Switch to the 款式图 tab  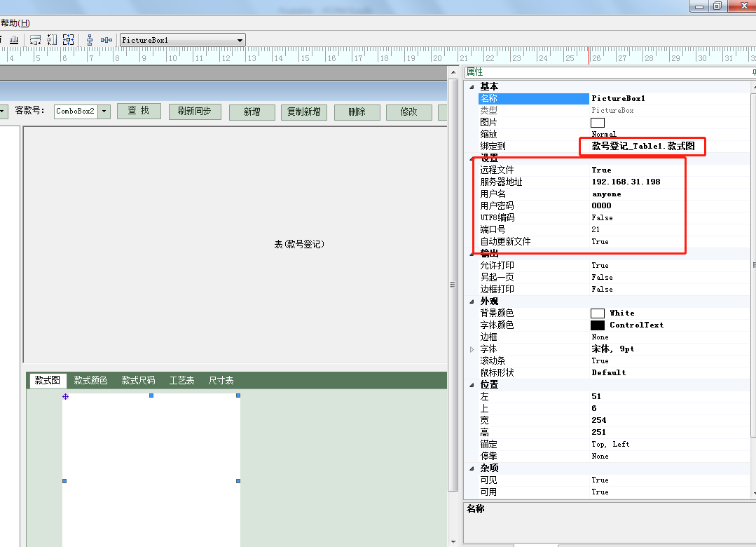[x=47, y=380]
